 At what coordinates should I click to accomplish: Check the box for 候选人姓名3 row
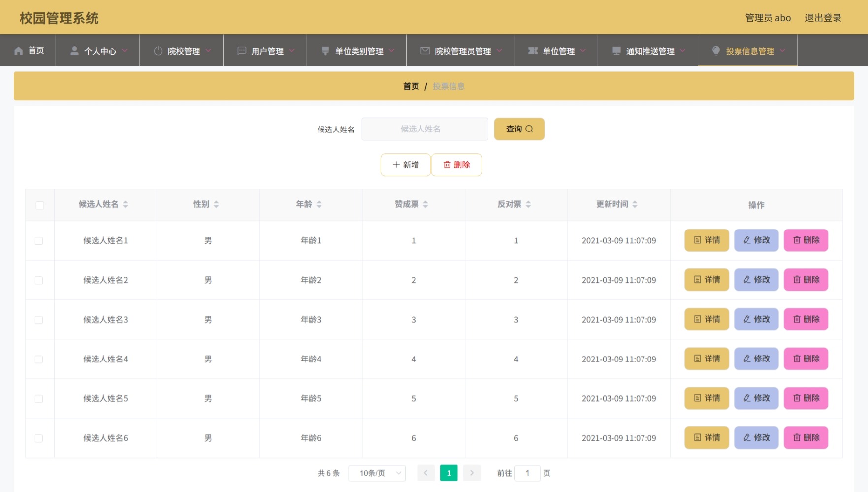coord(39,320)
